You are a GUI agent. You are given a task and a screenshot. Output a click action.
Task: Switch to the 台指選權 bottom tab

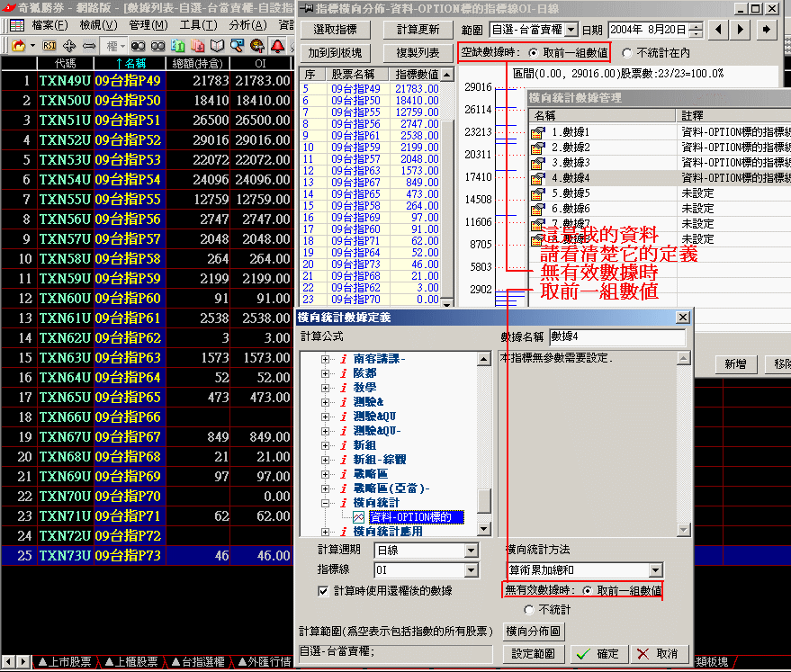click(x=202, y=662)
